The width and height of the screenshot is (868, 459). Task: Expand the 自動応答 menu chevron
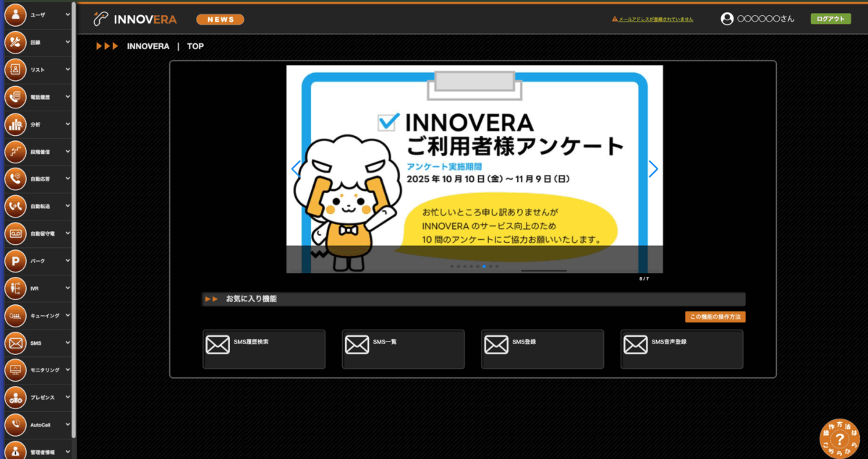[x=69, y=179]
